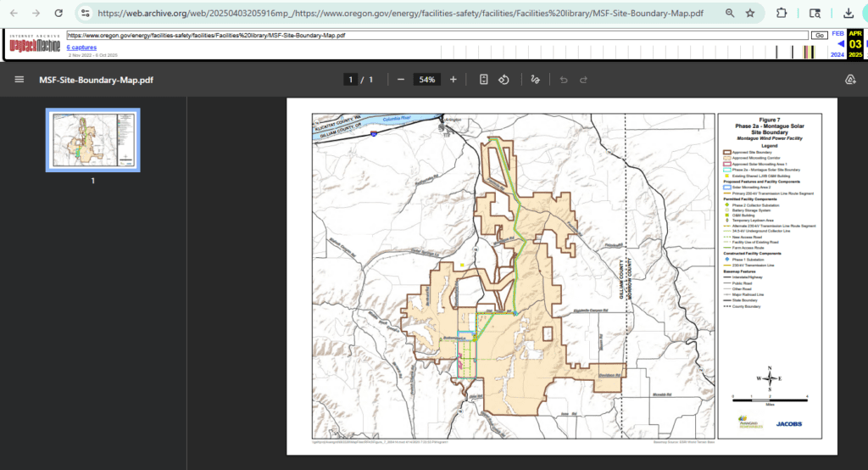Viewport: 868px width, 470px height.
Task: Click dark capture bars on Wayback timeline
Action: [x=808, y=52]
